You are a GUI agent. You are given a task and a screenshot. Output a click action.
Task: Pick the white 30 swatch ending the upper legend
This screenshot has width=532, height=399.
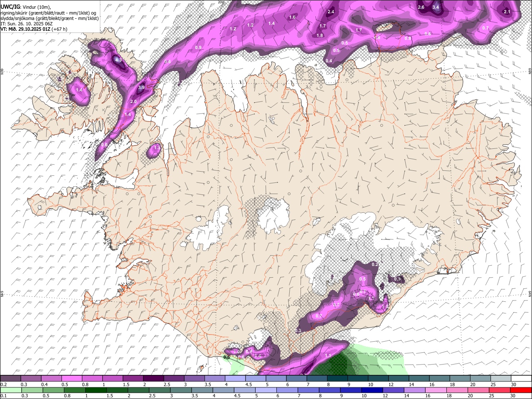tap(521, 379)
